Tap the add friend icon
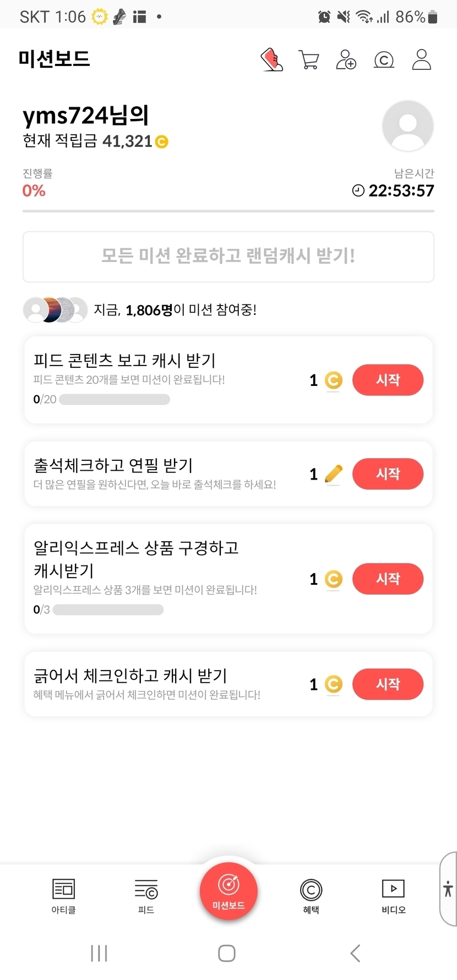The height and width of the screenshot is (980, 457). [x=346, y=59]
